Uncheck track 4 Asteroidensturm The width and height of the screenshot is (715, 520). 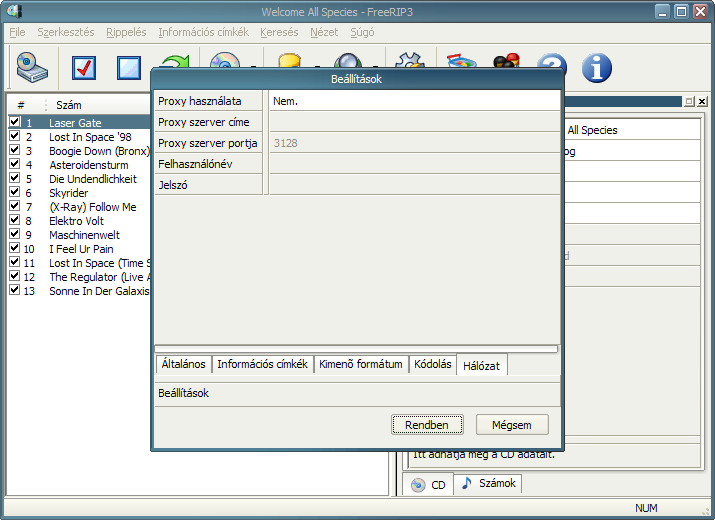[15, 164]
